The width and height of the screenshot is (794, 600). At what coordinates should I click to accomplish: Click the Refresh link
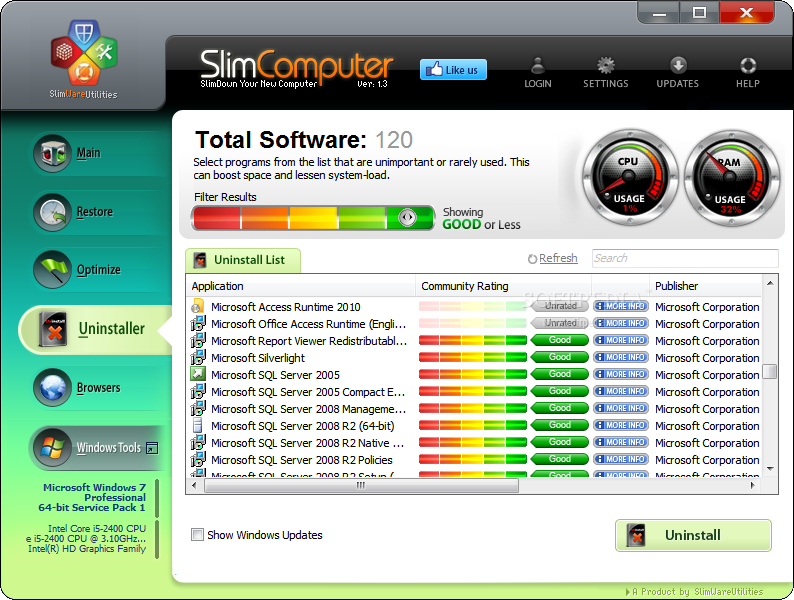coord(558,258)
